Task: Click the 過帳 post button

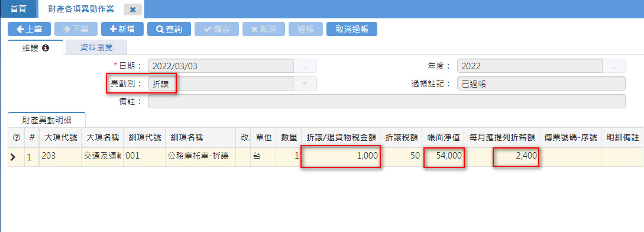Action: click(306, 29)
